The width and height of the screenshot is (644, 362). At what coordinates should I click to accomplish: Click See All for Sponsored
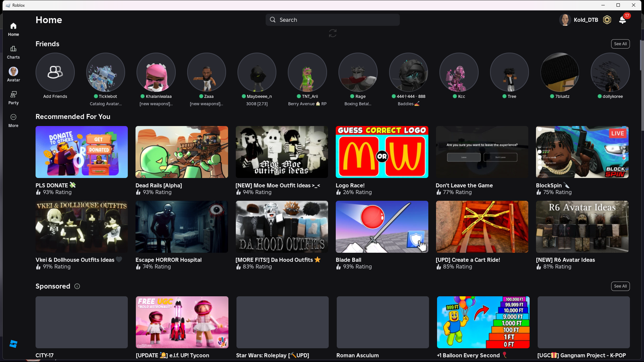point(620,286)
